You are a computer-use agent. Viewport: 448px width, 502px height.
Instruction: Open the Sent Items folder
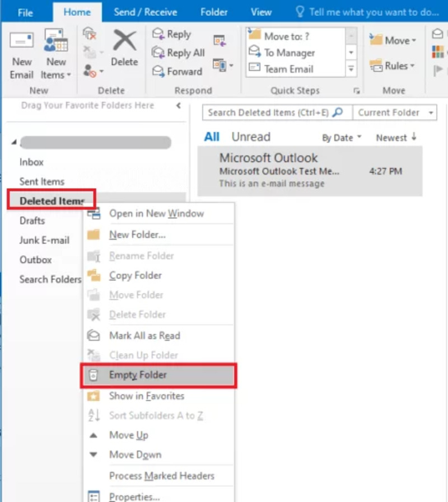(x=42, y=181)
